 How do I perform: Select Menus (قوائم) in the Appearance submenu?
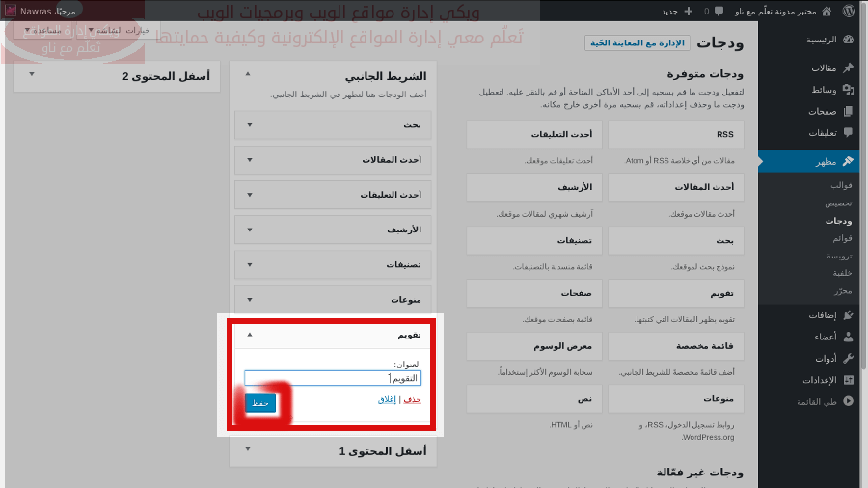pyautogui.click(x=842, y=238)
